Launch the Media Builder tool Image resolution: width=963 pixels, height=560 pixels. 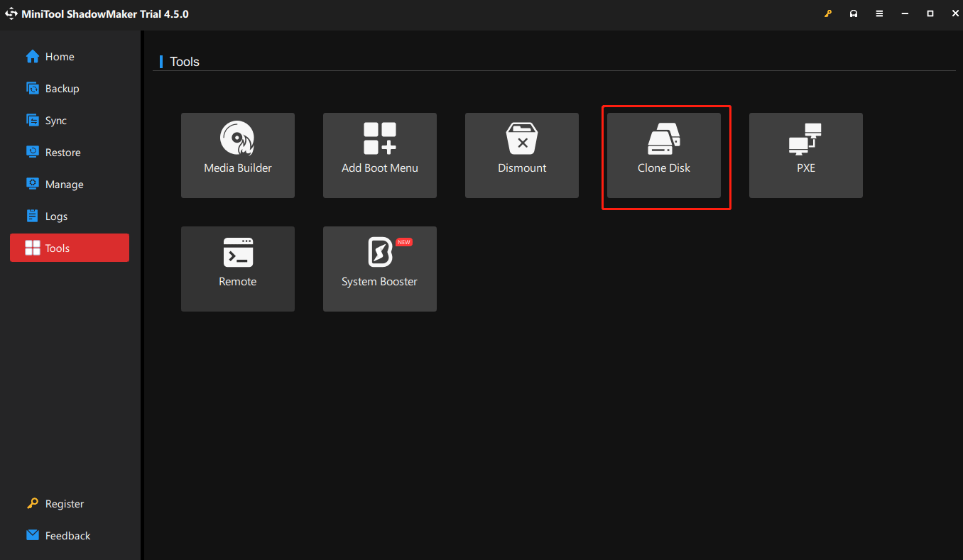237,155
